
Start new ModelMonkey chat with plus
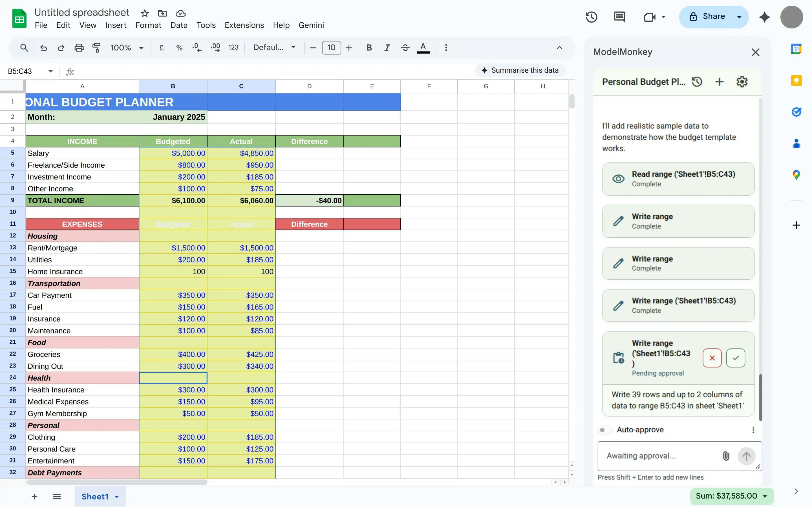point(719,82)
